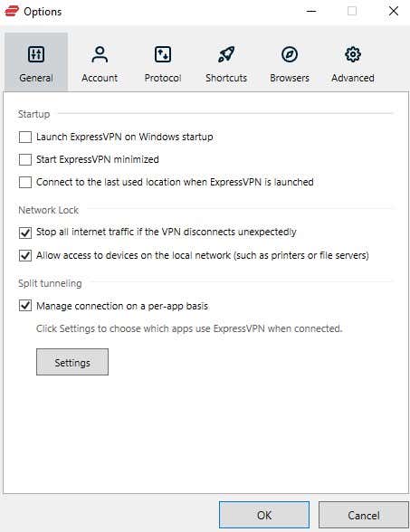The image size is (410, 532).
Task: Enable Connect to the last used location
Action: pyautogui.click(x=25, y=182)
